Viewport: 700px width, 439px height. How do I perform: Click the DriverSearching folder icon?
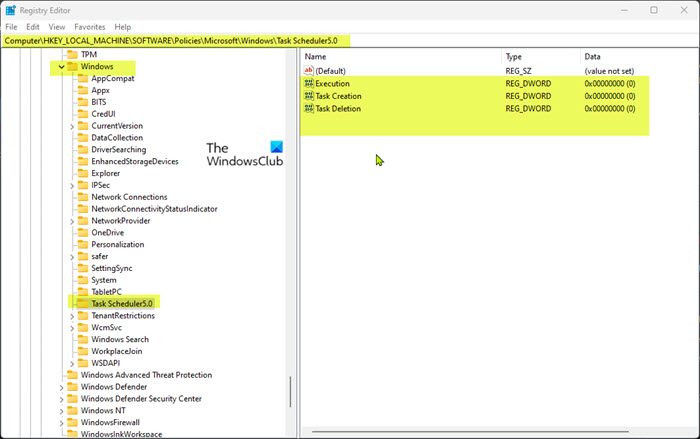pos(83,150)
